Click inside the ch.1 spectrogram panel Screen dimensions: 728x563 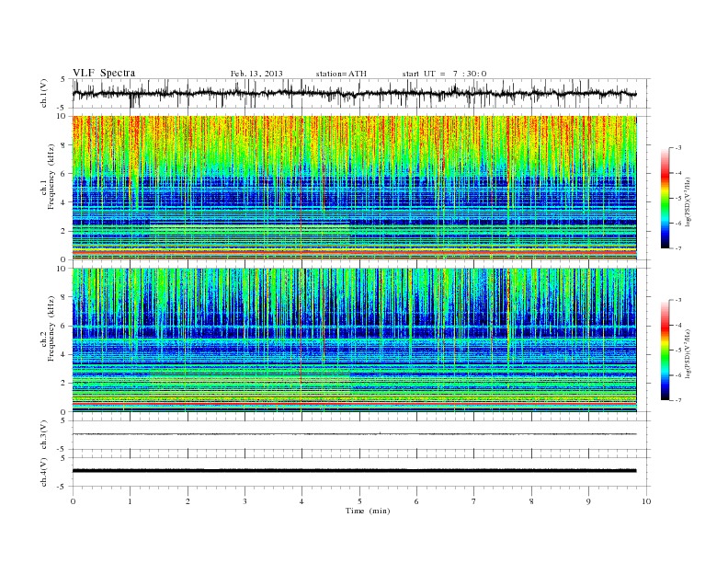coord(354,188)
